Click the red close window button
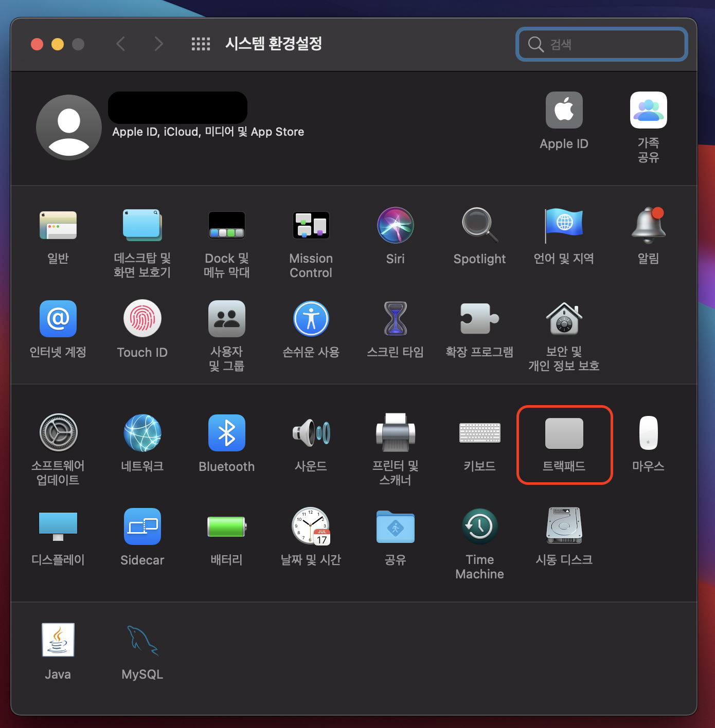The image size is (715, 728). point(37,44)
